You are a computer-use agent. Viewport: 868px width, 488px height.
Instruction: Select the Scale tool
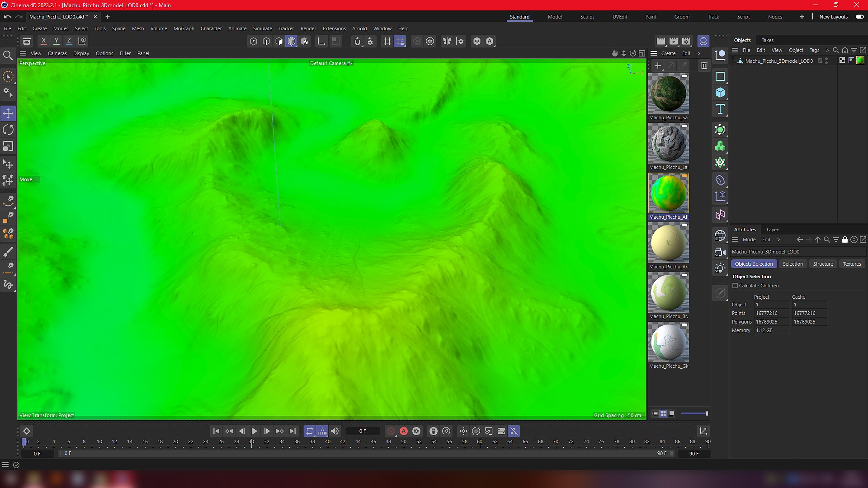8,147
